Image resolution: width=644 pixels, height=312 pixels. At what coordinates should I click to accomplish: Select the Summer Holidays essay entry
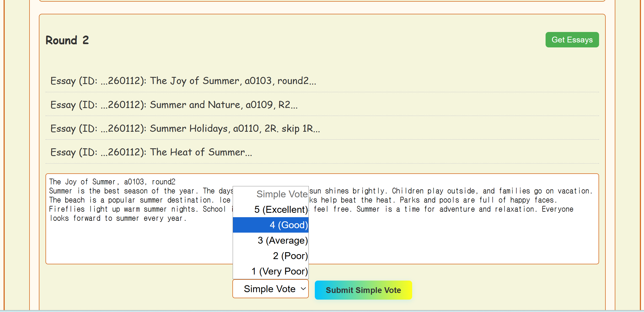(x=185, y=128)
